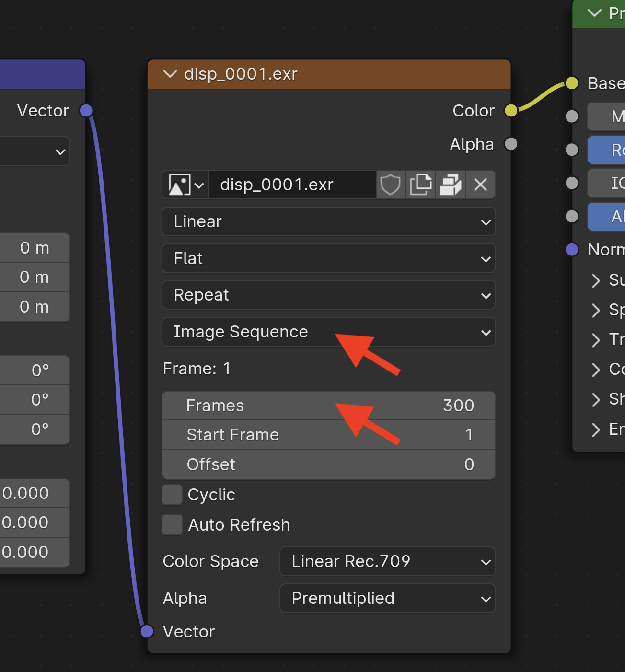Click the image browse icon beside disp_0001.exr
The height and width of the screenshot is (672, 625).
[185, 185]
